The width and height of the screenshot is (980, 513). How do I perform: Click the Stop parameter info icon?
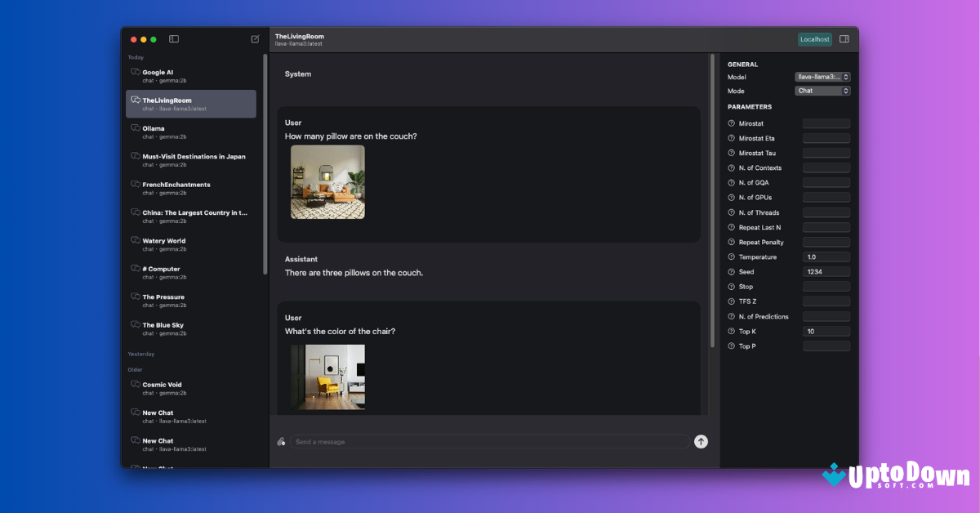pyautogui.click(x=733, y=286)
